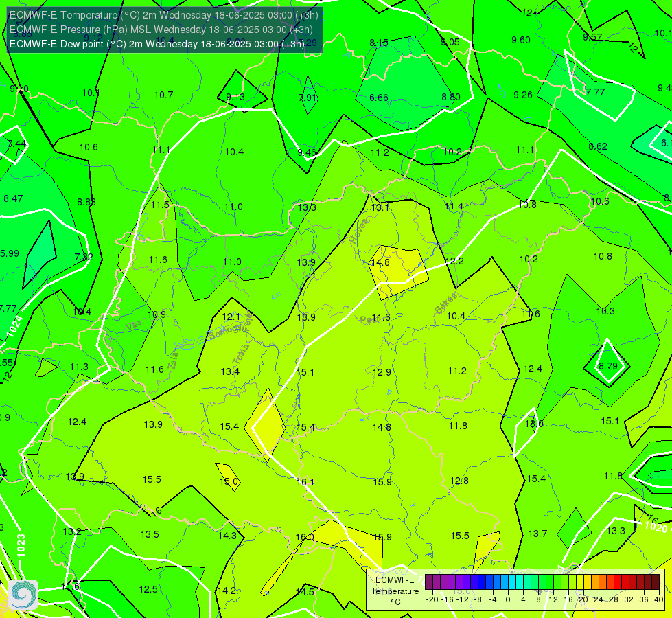Image resolution: width=672 pixels, height=618 pixels.
Task: Click the 15.0 temperature value
Action: [x=229, y=481]
